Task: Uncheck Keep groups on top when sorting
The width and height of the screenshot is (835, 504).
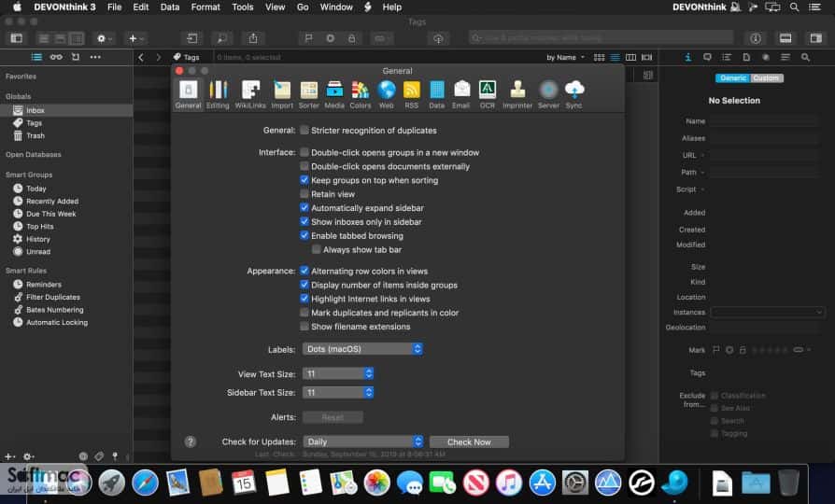Action: [x=304, y=180]
